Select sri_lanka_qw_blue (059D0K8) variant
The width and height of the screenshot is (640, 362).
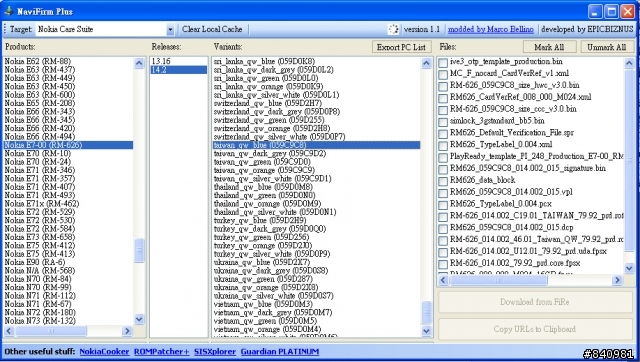tap(316, 61)
